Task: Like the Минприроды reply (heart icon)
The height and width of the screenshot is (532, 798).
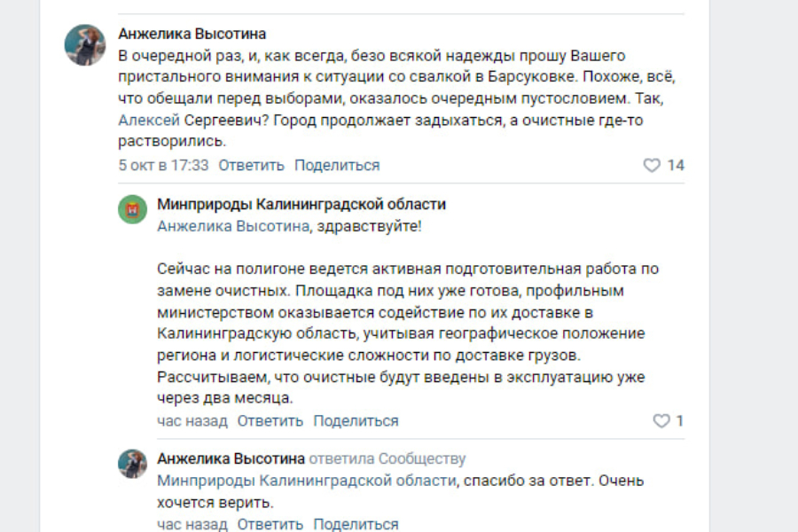Action: [x=661, y=420]
